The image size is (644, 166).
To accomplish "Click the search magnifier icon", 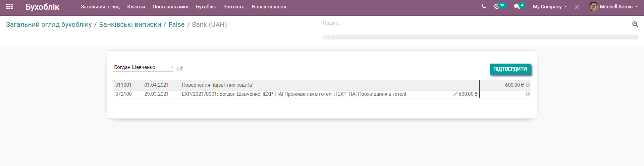I will (x=635, y=24).
